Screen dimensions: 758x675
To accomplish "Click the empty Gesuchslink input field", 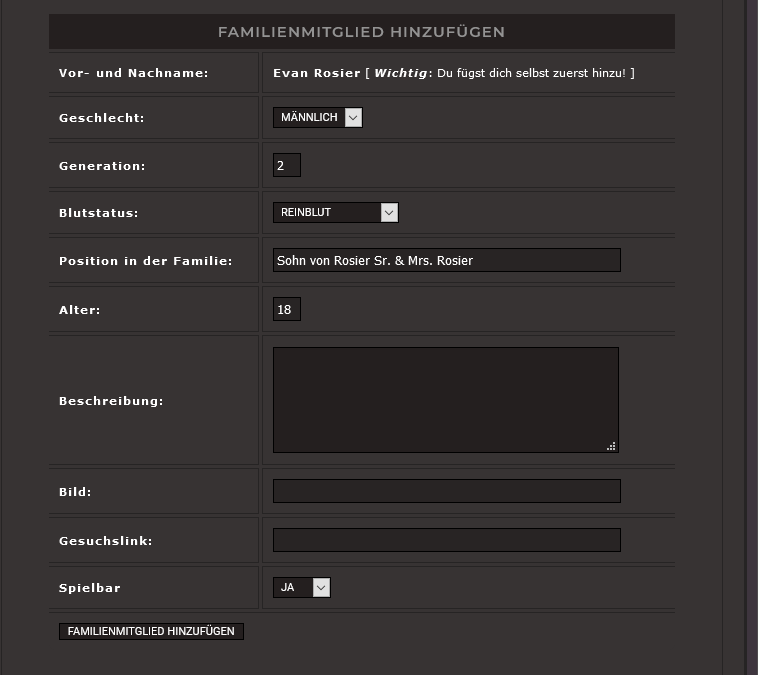I will tap(446, 540).
